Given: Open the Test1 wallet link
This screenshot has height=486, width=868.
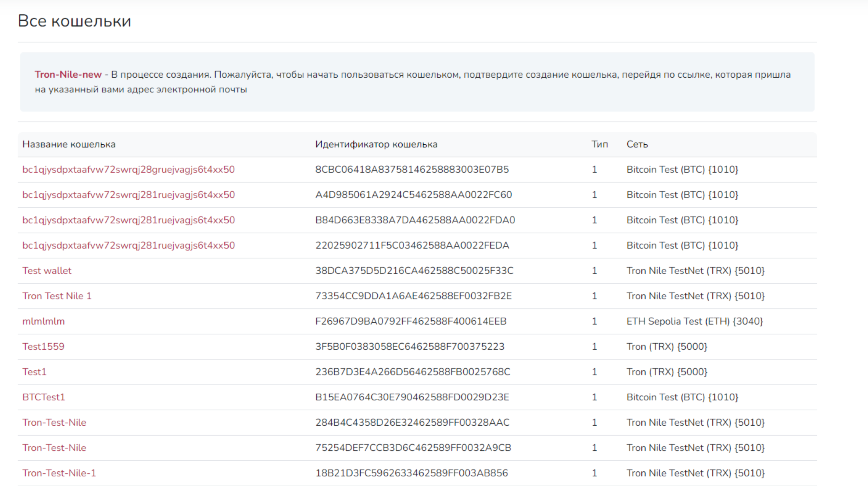Looking at the screenshot, I should 34,372.
